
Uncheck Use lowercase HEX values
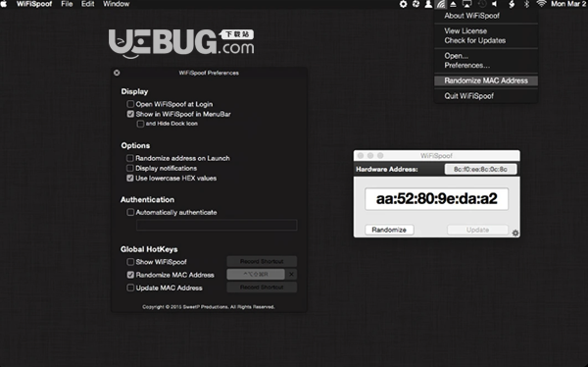pos(129,178)
